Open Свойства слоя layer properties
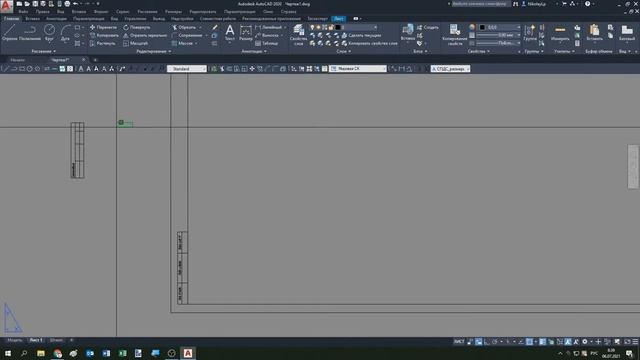640x360 pixels. pyautogui.click(x=298, y=34)
